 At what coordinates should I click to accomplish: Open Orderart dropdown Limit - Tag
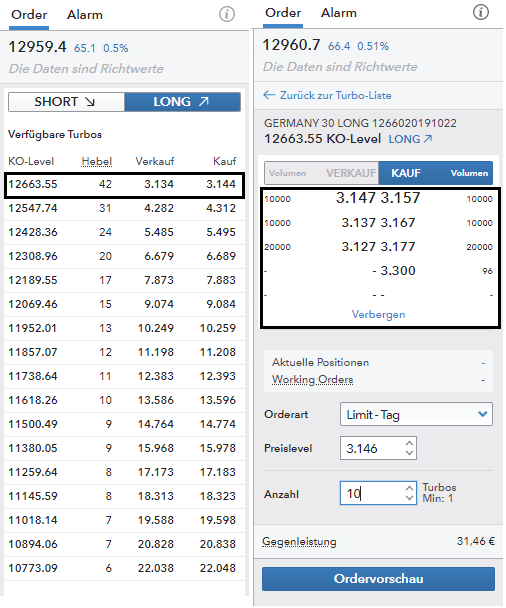pos(416,415)
